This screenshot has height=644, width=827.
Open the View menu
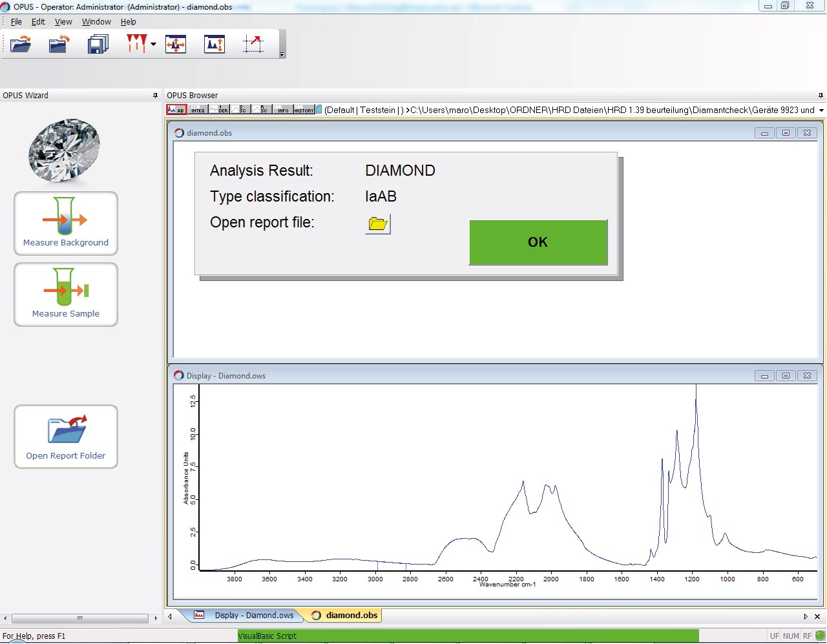coord(63,21)
